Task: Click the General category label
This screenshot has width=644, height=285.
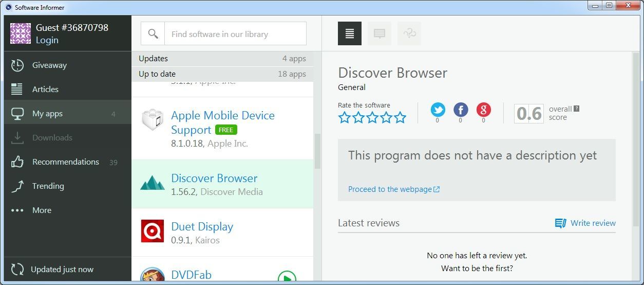Action: coord(352,87)
